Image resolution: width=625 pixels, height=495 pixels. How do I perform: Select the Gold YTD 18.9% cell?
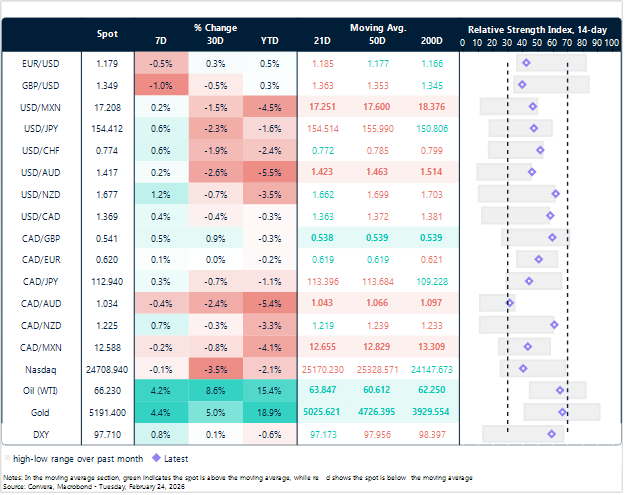(x=268, y=411)
